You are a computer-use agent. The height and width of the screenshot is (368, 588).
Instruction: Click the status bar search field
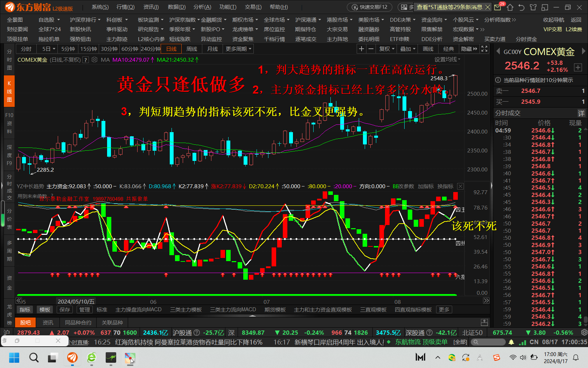point(488,342)
